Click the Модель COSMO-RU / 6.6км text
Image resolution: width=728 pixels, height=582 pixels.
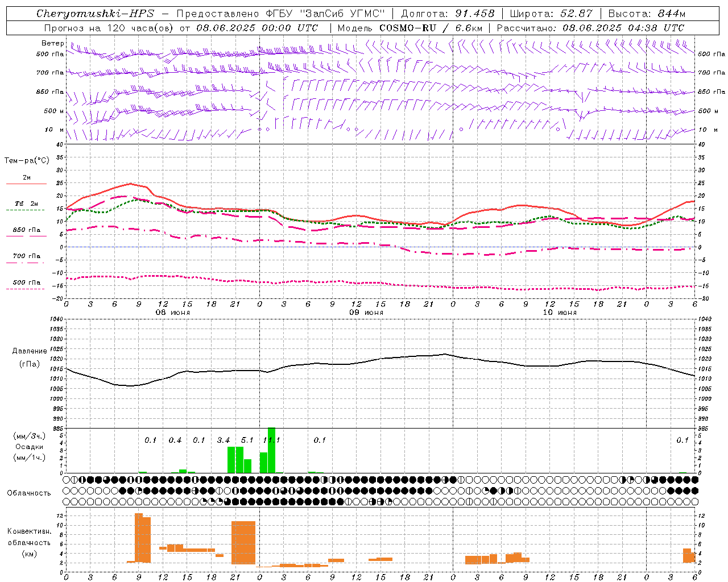(x=410, y=27)
